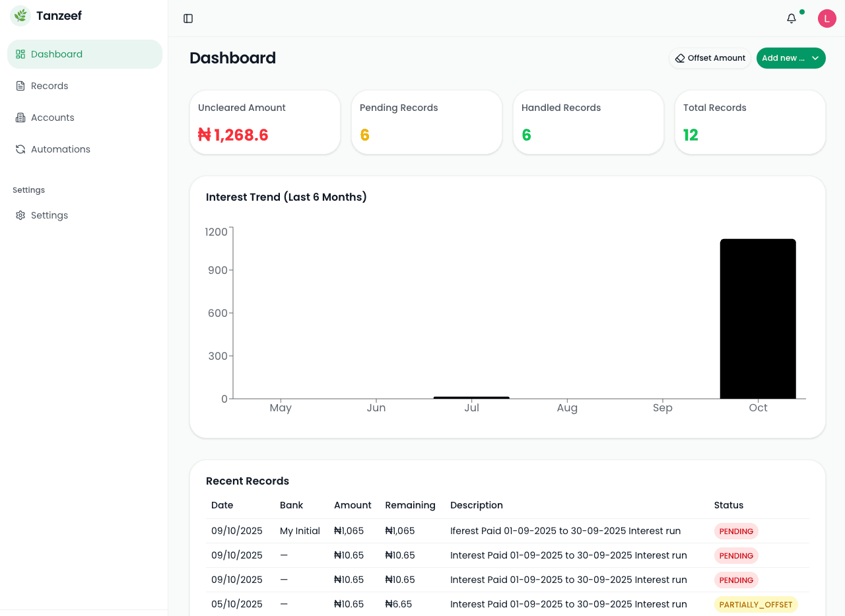The width and height of the screenshot is (845, 616).
Task: Click the notification bell icon
Action: 791,18
